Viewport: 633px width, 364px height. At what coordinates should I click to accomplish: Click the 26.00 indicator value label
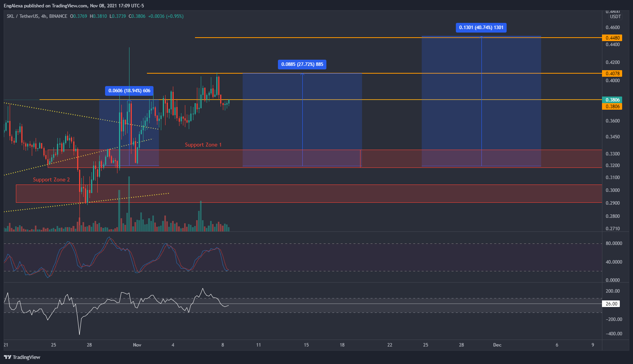[611, 304]
